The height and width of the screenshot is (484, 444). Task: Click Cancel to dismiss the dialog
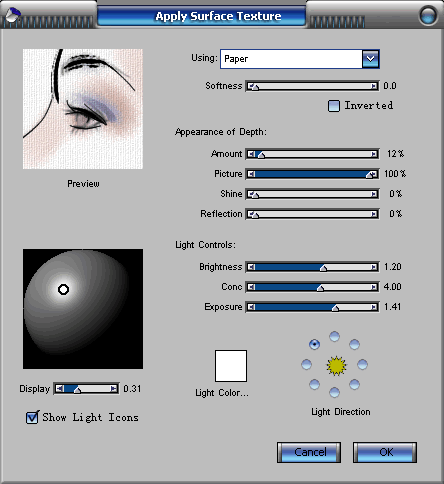[309, 452]
